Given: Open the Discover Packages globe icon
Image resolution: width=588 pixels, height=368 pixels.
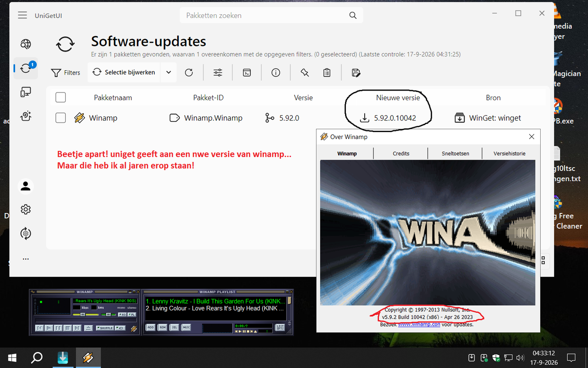Looking at the screenshot, I should tap(26, 44).
